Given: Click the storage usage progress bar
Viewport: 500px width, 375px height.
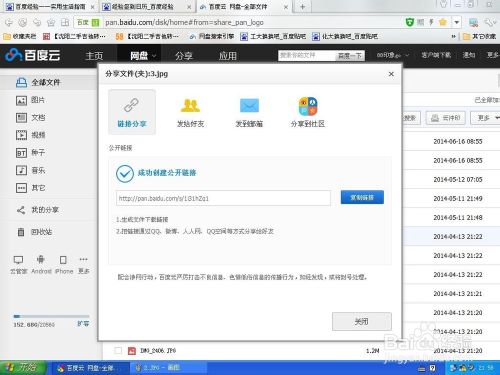Looking at the screenshot, I should coord(51,316).
